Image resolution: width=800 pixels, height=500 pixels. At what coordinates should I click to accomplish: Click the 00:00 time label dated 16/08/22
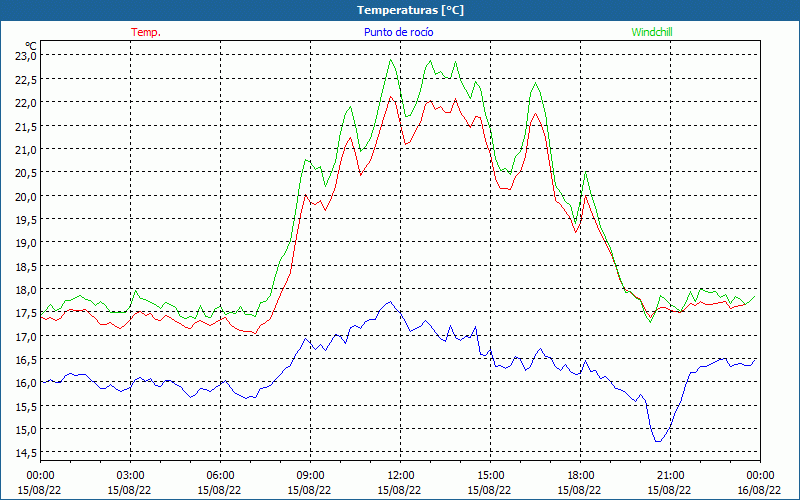click(760, 476)
